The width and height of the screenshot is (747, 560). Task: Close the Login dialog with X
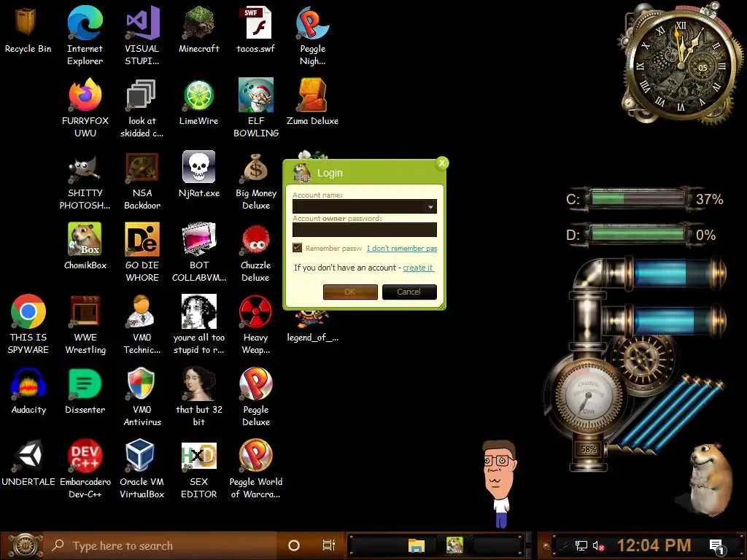coord(442,163)
